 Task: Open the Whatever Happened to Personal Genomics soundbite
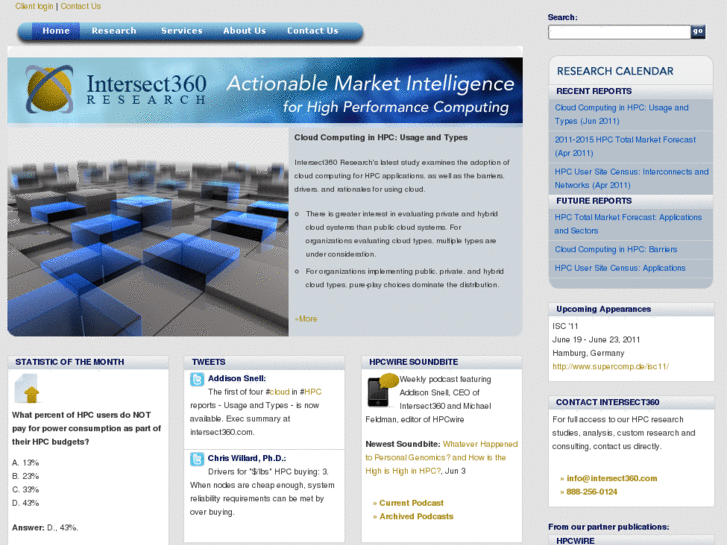(441, 457)
